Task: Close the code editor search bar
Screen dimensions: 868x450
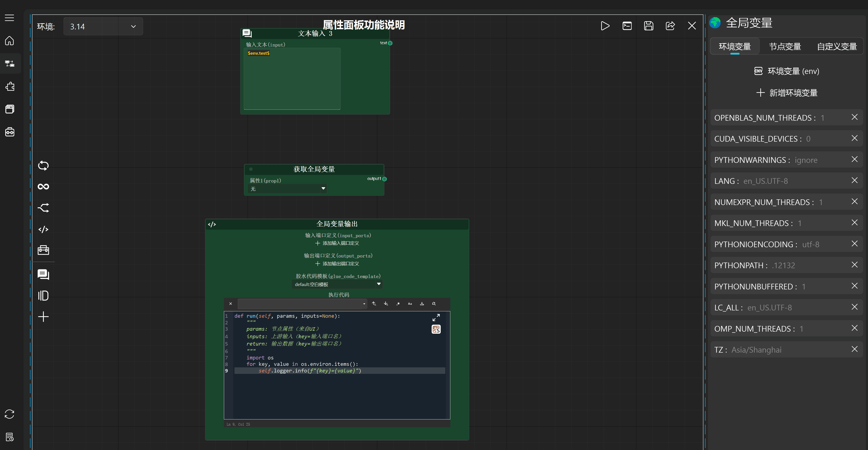Action: [231, 304]
